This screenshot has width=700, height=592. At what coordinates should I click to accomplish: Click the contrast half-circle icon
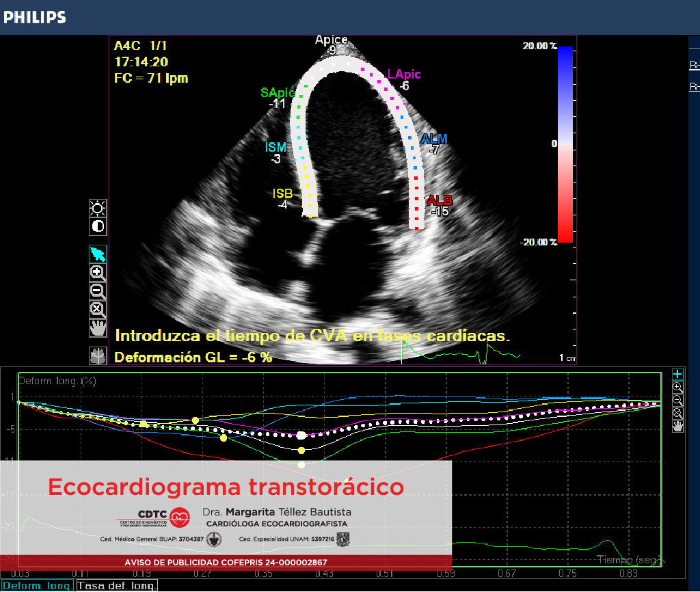pyautogui.click(x=98, y=226)
